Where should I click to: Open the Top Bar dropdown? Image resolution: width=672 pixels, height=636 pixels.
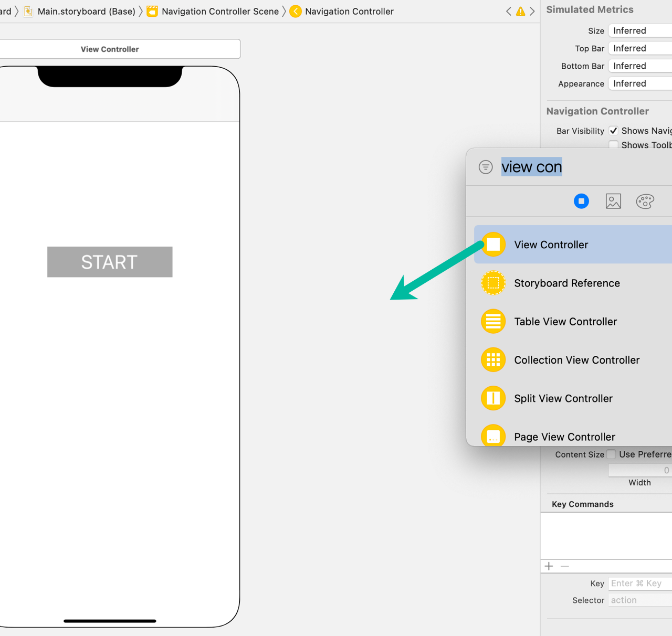(x=640, y=48)
